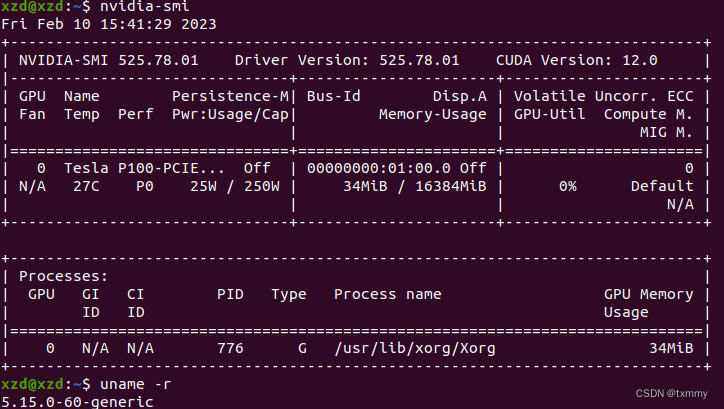Click CUDA Version 12.0 text
The image size is (724, 409).
point(576,60)
